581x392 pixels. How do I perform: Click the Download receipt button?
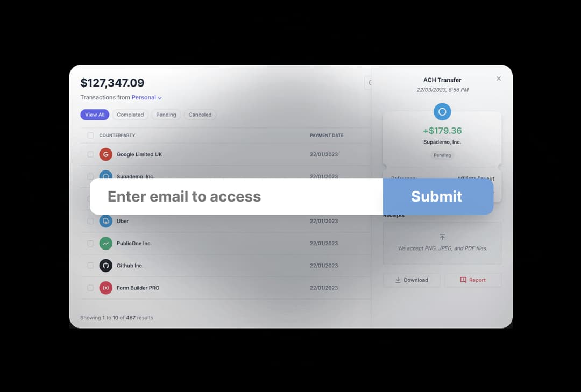[x=412, y=280]
